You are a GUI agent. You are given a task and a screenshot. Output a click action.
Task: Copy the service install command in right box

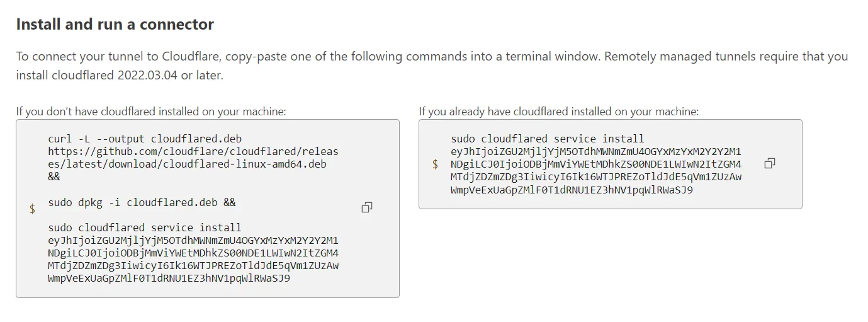point(769,164)
